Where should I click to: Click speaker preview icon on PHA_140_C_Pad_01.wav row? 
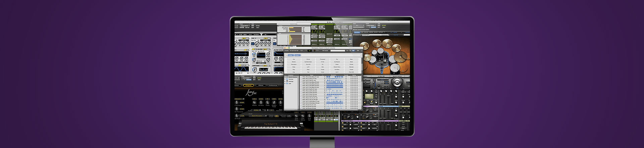325,80
